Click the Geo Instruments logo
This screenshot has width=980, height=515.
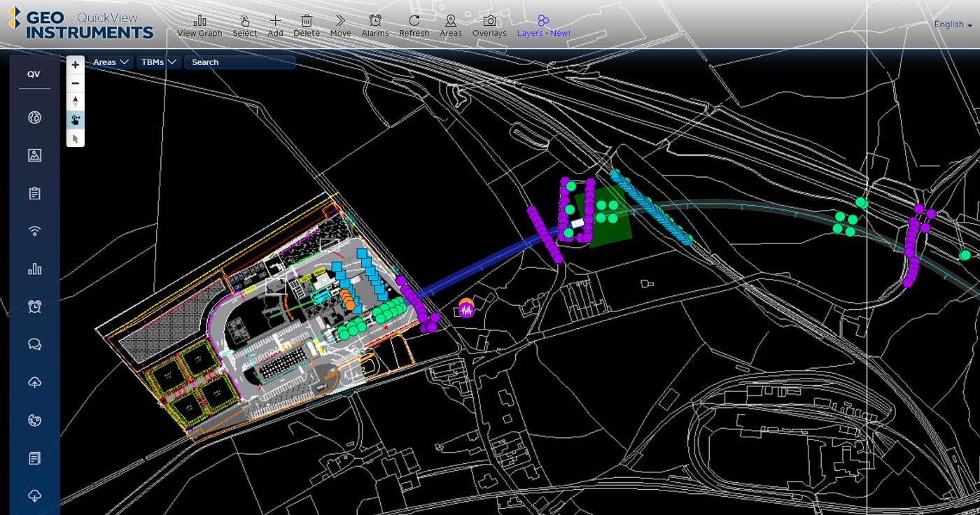point(80,24)
